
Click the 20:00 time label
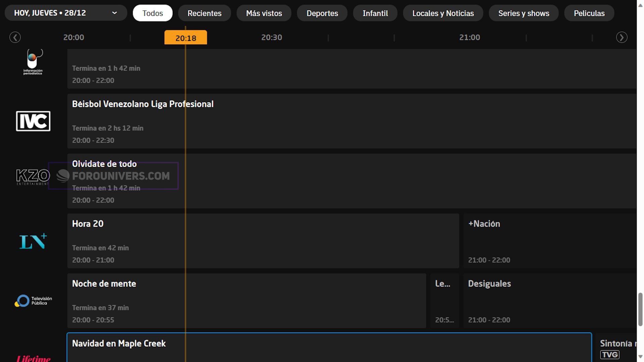click(x=74, y=37)
